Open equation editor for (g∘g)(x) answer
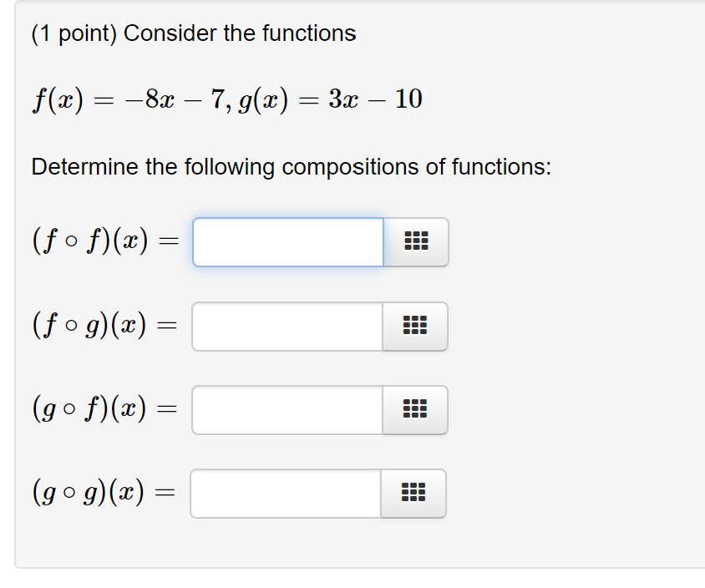705x588 pixels. (413, 493)
